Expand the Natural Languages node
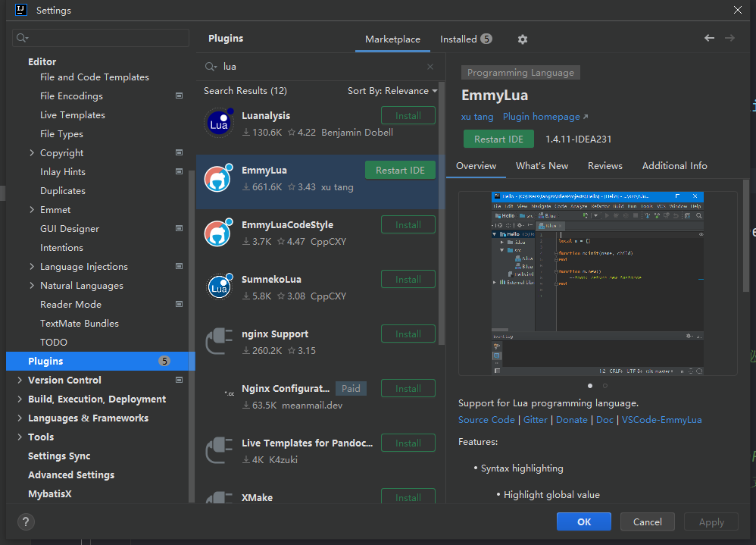This screenshot has height=545, width=756. click(x=32, y=285)
